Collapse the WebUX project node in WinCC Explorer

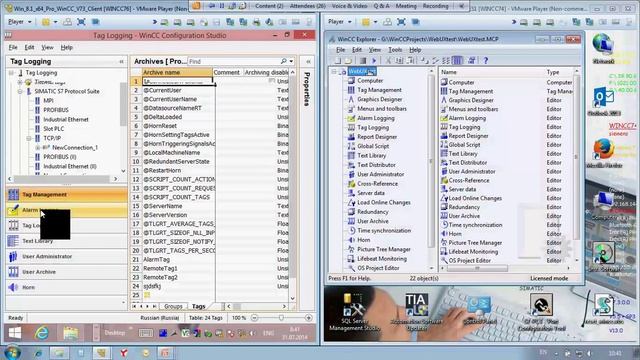(x=334, y=71)
